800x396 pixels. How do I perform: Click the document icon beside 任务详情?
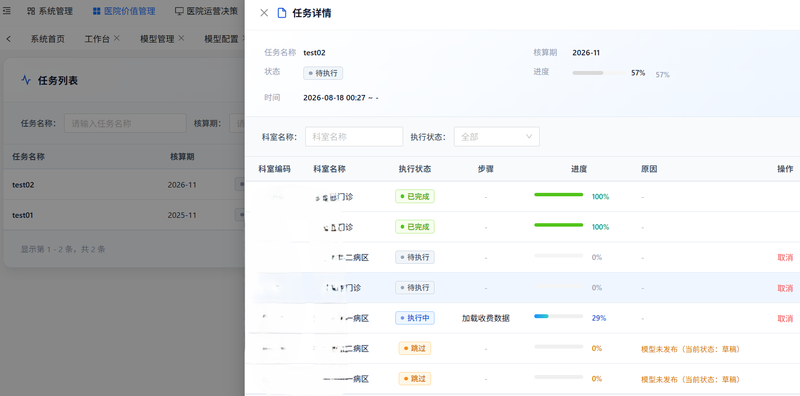[x=282, y=13]
